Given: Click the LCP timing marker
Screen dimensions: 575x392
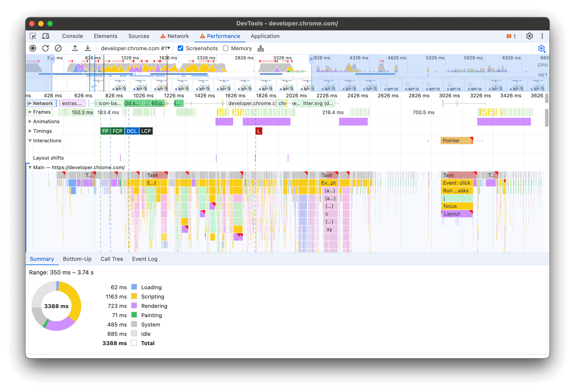Looking at the screenshot, I should click(x=146, y=131).
